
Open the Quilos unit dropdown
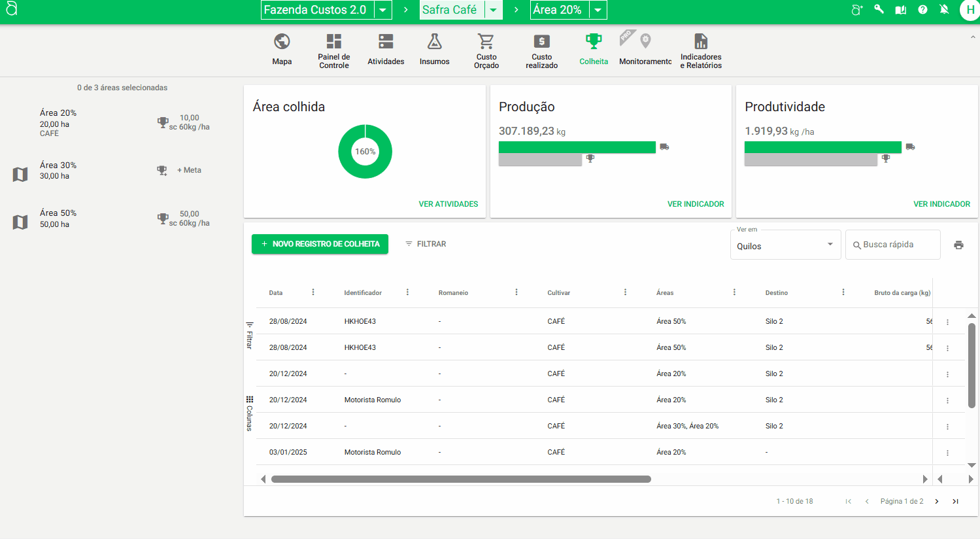[x=785, y=245]
